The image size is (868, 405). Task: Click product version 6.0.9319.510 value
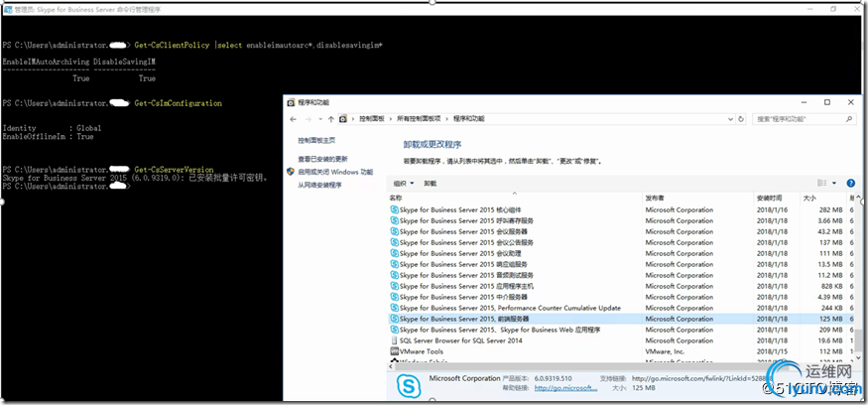click(553, 378)
